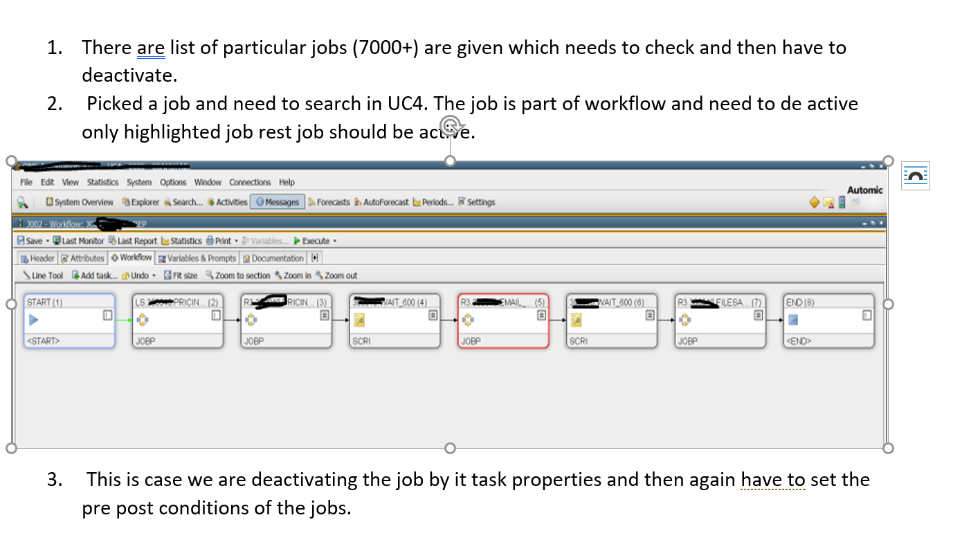Switch on the Forecasts panel
The image size is (980, 558).
point(329,201)
